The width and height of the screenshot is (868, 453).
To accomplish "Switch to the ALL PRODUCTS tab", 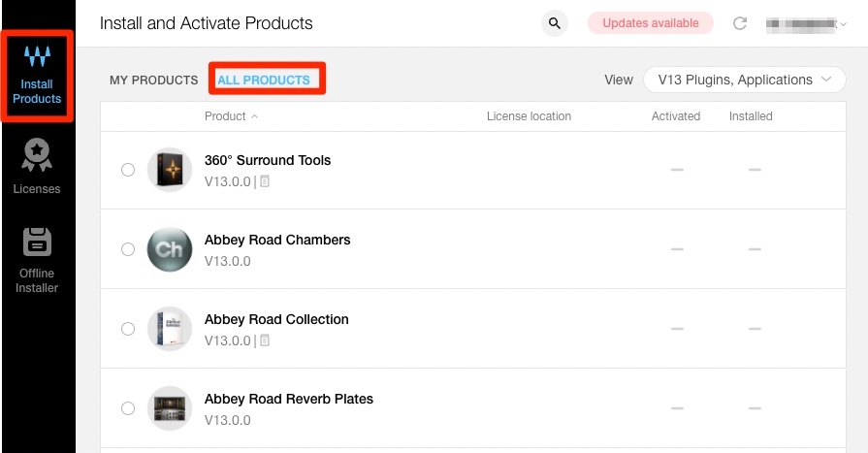I will pos(264,81).
